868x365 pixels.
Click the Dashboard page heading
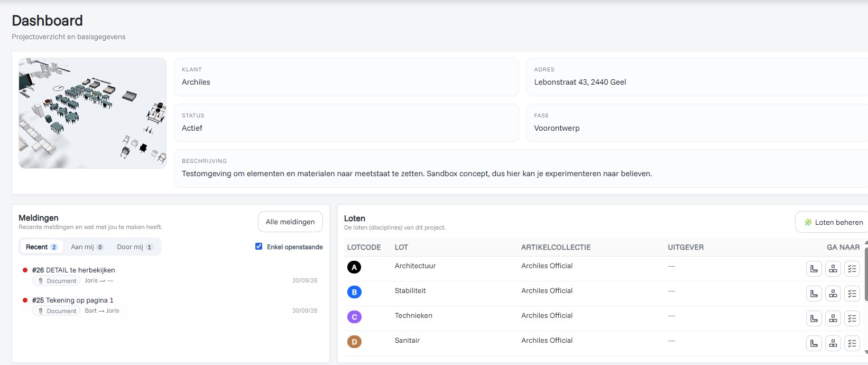click(47, 21)
